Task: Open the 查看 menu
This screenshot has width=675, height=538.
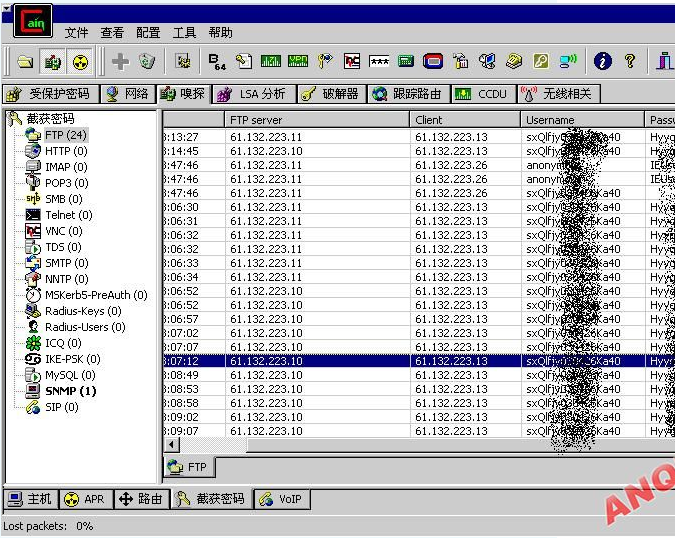Action: pyautogui.click(x=112, y=32)
